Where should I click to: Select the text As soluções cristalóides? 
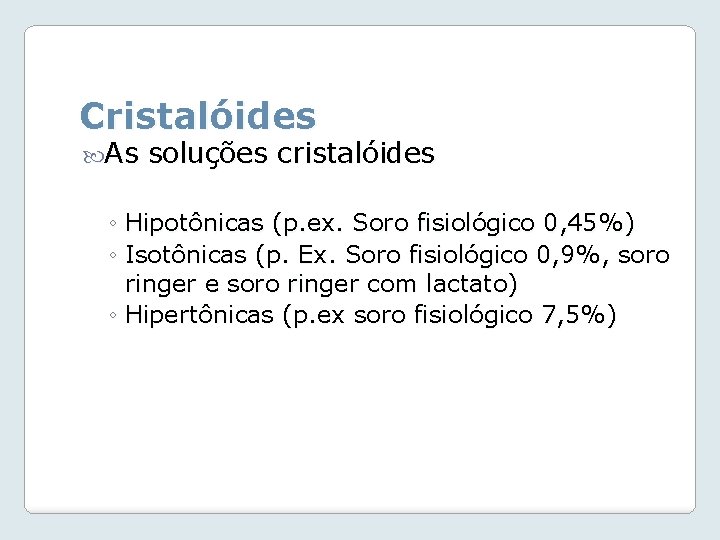click(269, 153)
